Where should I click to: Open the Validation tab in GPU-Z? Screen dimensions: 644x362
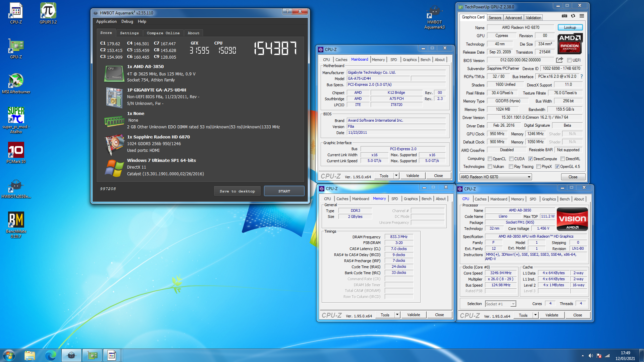(x=533, y=18)
